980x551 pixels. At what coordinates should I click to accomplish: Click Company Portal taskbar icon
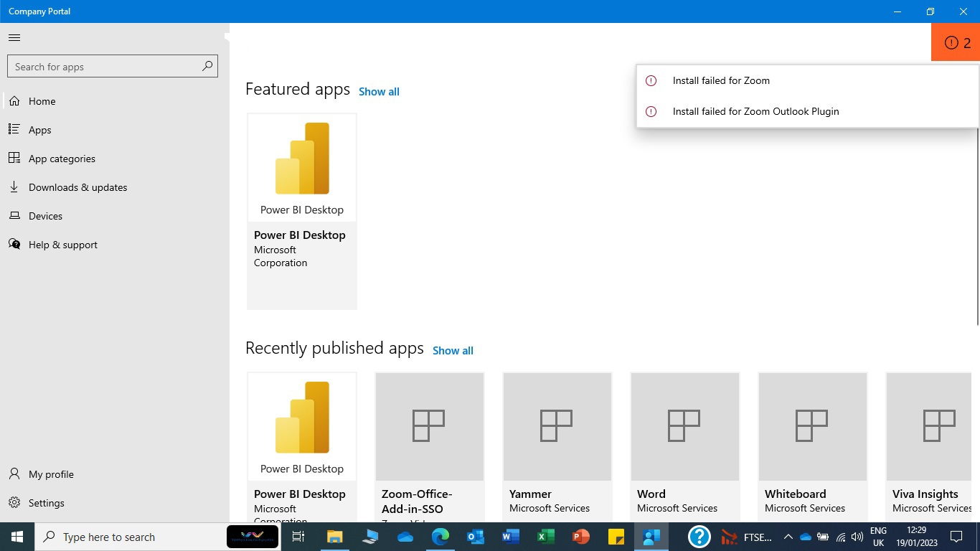point(651,537)
